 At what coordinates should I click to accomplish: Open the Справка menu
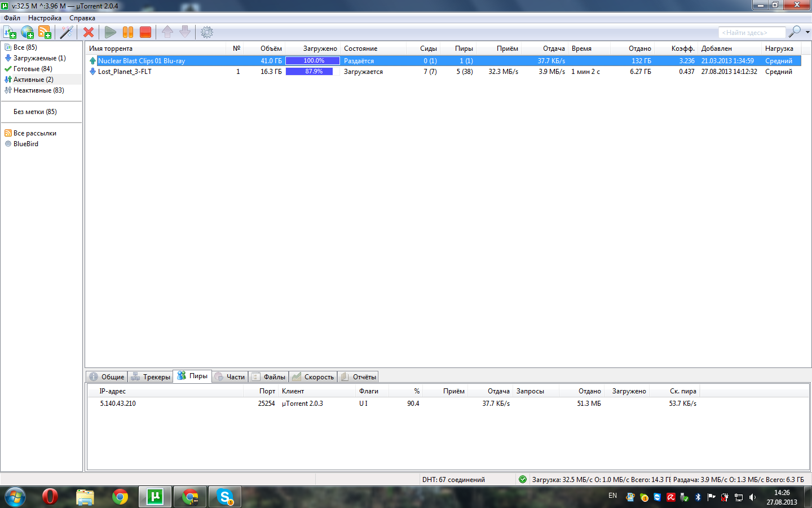click(x=82, y=18)
